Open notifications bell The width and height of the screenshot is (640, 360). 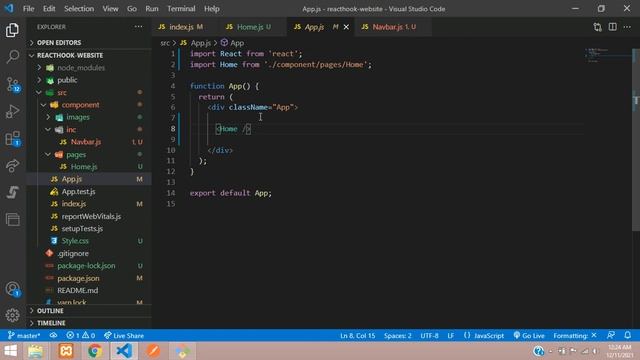(x=628, y=336)
